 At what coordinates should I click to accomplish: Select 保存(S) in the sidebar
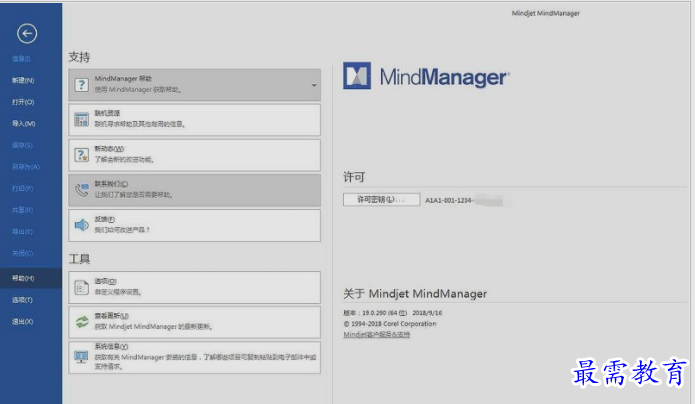click(22, 145)
